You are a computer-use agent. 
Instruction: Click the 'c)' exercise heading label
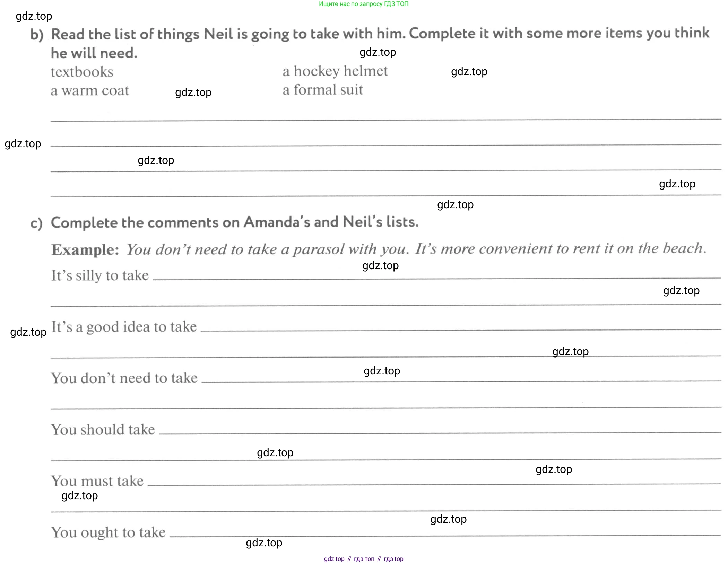point(36,223)
